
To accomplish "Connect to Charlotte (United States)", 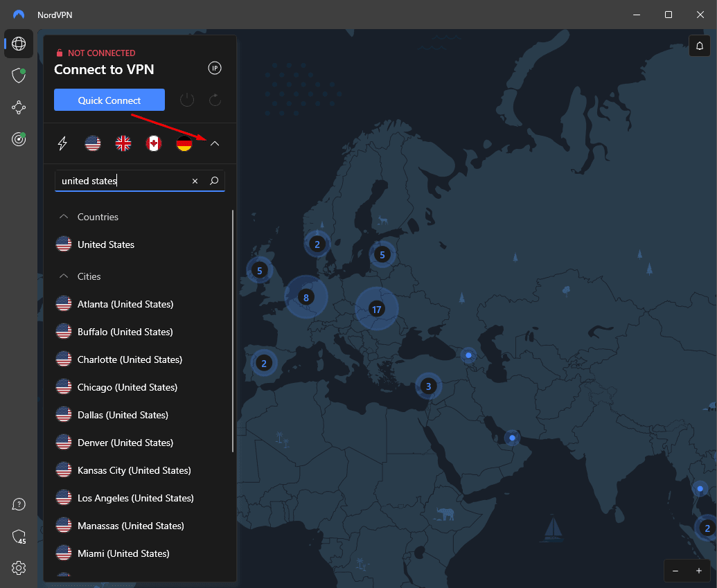I will click(x=140, y=359).
